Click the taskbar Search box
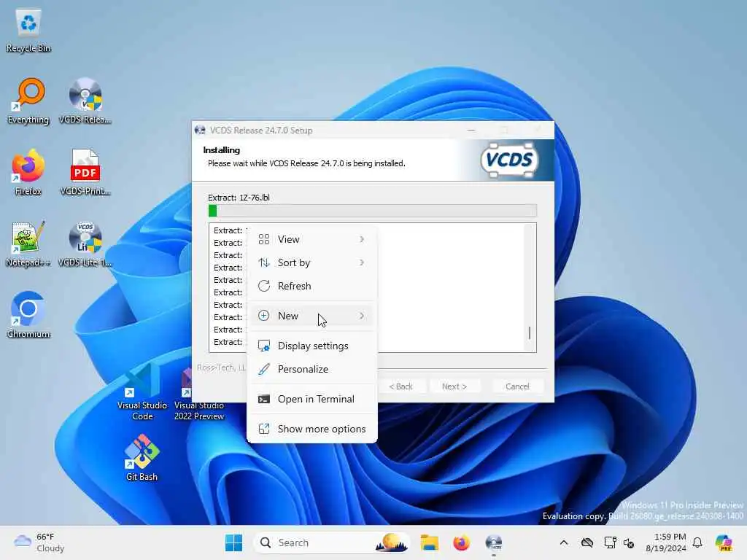The height and width of the screenshot is (560, 747). point(332,542)
